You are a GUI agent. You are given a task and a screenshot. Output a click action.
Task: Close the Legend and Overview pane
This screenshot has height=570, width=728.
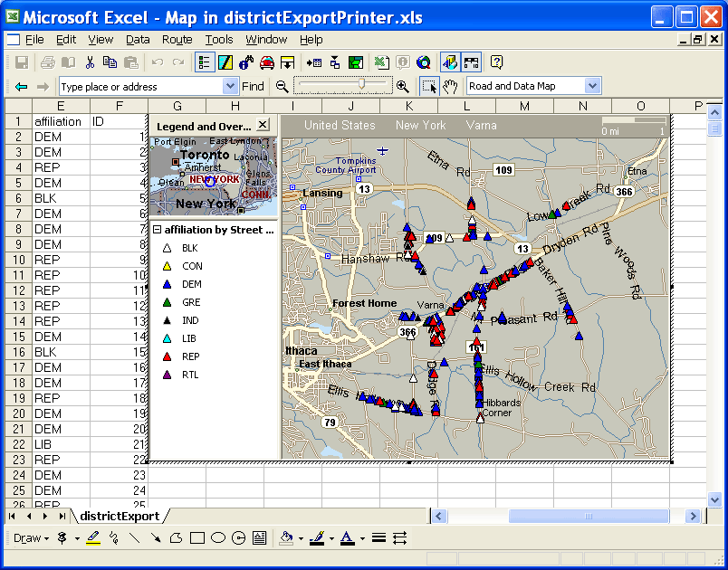(263, 125)
